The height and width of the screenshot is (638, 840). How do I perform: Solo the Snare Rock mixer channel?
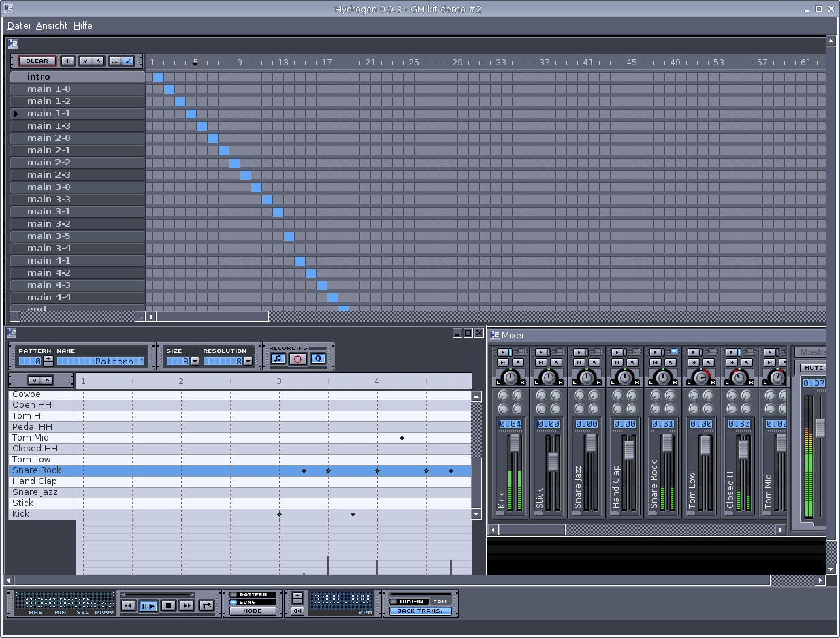pyautogui.click(x=671, y=362)
